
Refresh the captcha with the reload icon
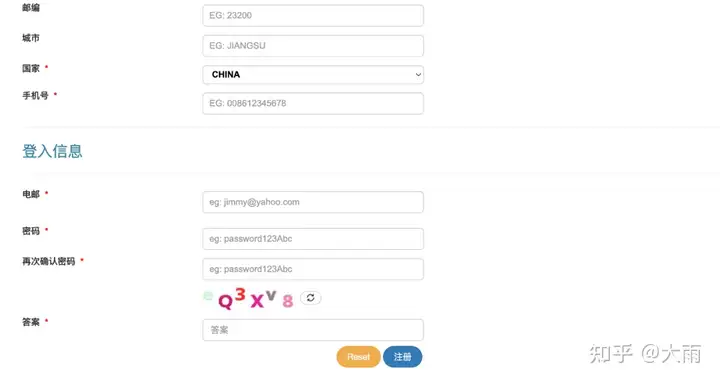(x=310, y=298)
